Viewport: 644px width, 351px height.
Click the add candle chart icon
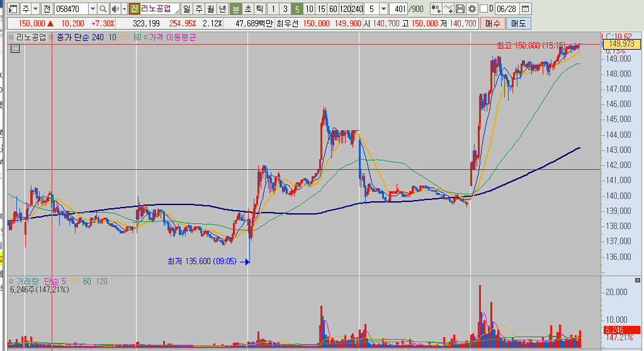click(x=436, y=9)
